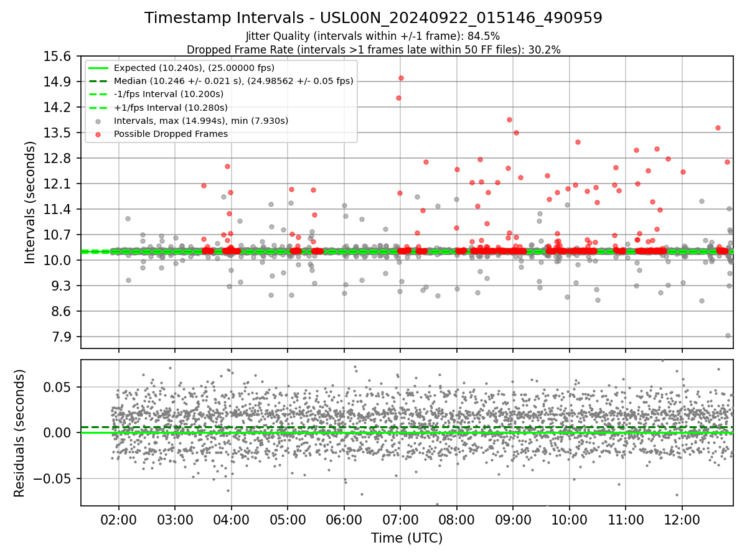Click the solid green line sample beside Expected
The image size is (747, 560).
[99, 68]
